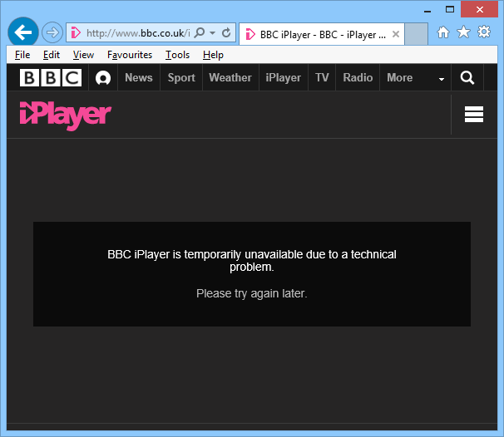Click the 'temporarily unavailable' error message
The image size is (504, 437).
[252, 261]
